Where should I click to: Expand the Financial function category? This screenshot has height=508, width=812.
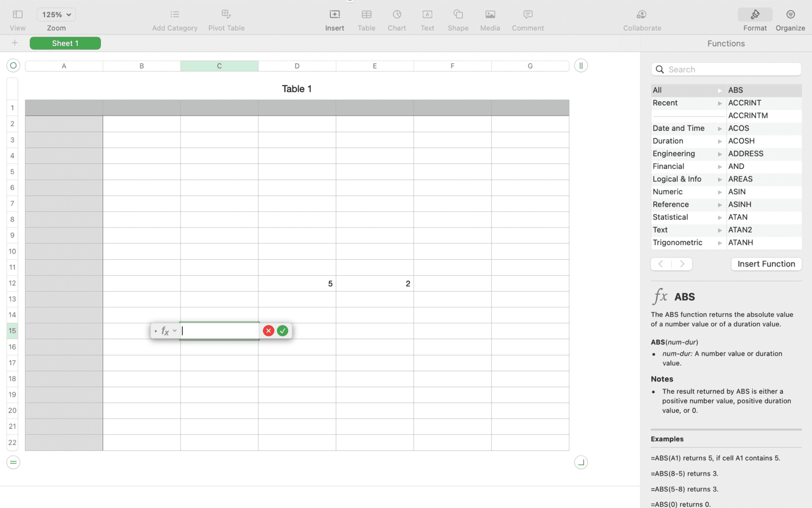687,166
